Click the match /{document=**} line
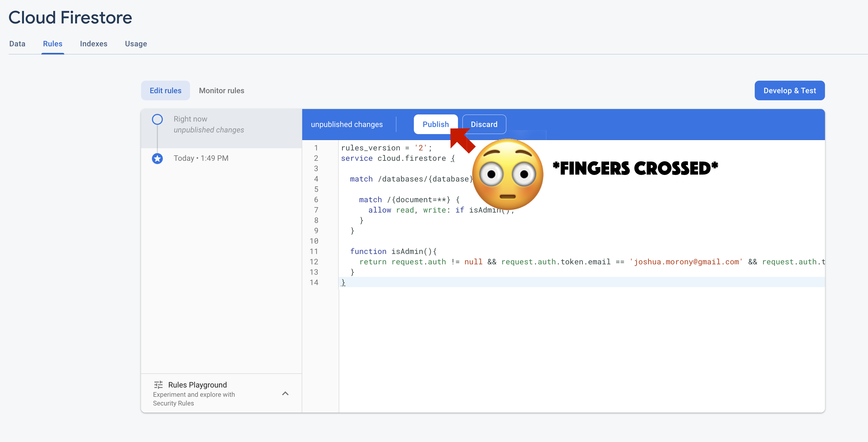Image resolution: width=868 pixels, height=442 pixels. tap(409, 199)
